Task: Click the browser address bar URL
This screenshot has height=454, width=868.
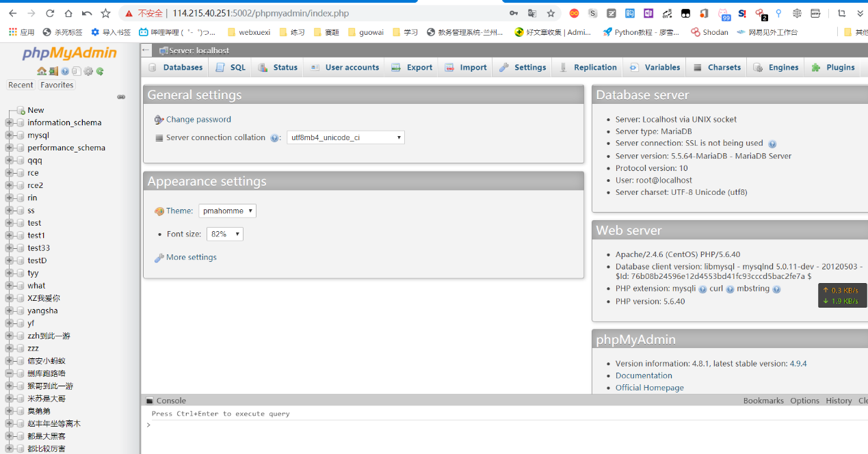Action: click(x=261, y=13)
